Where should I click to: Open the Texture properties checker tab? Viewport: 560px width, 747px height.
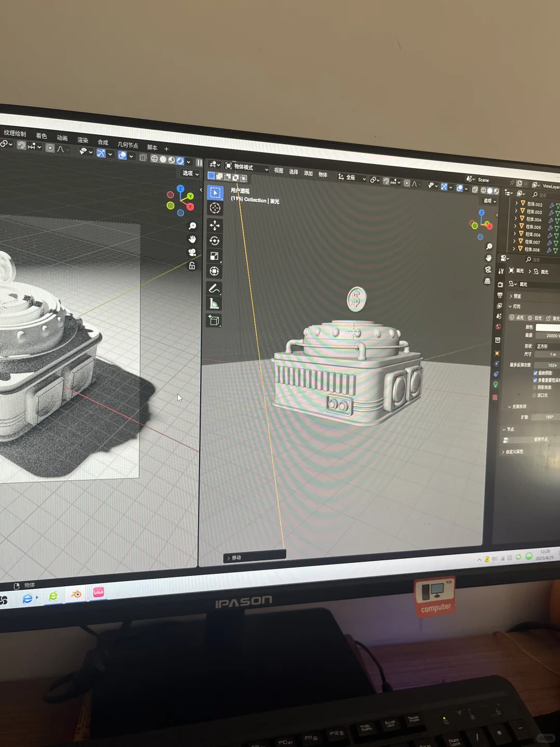point(495,397)
